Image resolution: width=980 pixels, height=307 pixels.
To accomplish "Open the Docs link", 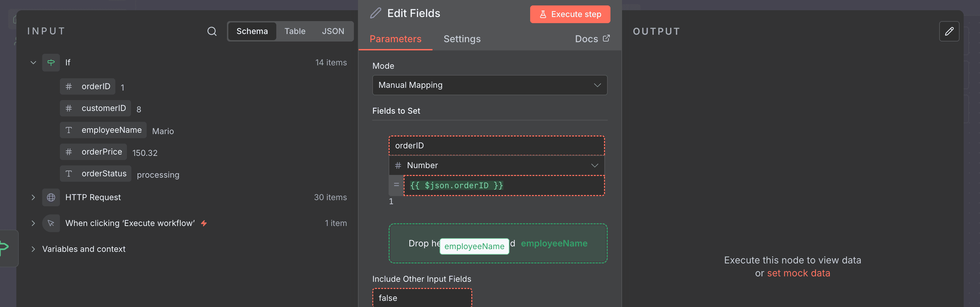I will click(x=592, y=39).
